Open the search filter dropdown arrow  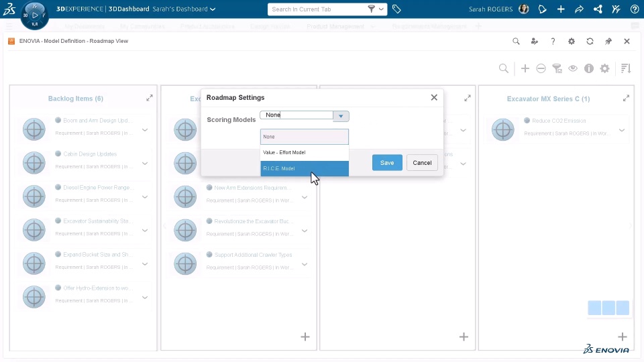pyautogui.click(x=382, y=9)
